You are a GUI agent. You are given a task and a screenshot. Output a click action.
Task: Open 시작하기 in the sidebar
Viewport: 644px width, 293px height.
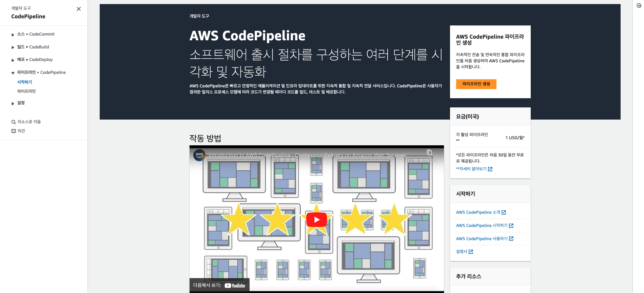[x=25, y=82]
